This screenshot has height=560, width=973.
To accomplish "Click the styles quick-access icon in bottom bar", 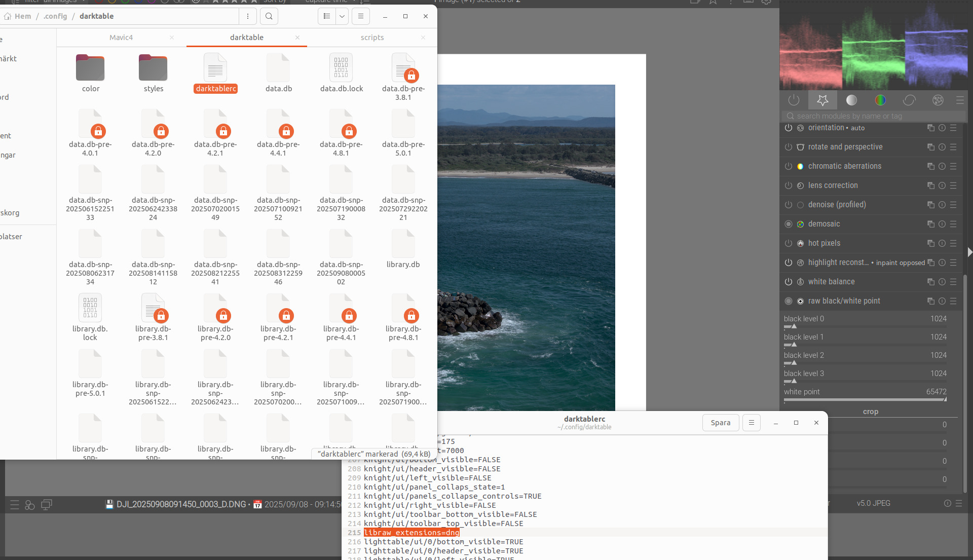I will click(30, 505).
